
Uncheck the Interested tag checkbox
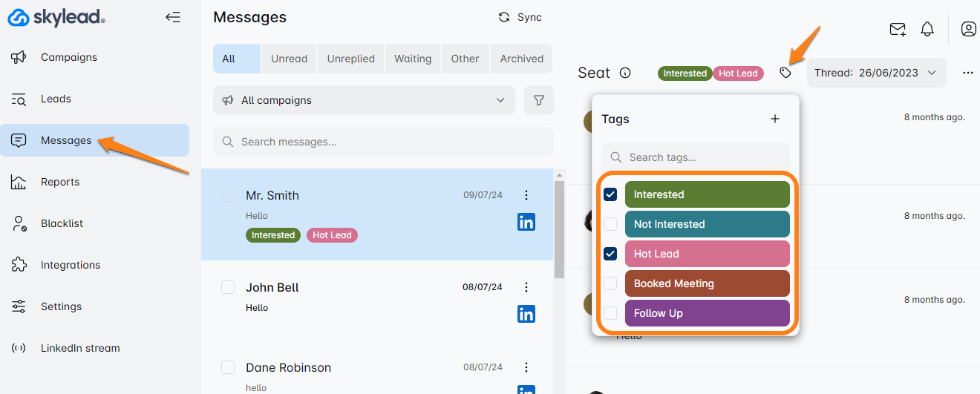610,194
